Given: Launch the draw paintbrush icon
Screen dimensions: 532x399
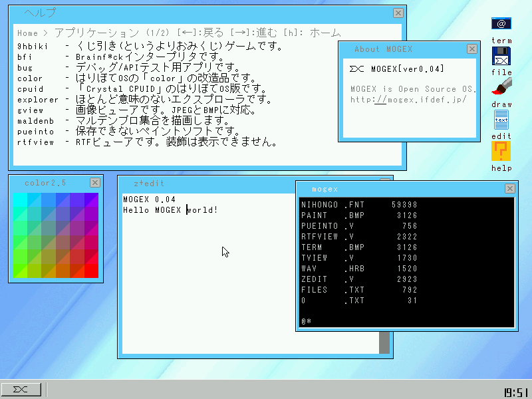Looking at the screenshot, I should pyautogui.click(x=501, y=87).
